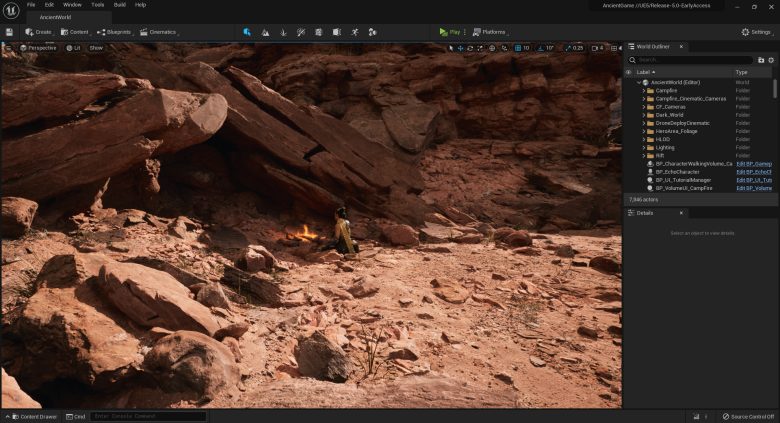Open the Window menu
Screen dimensions: 780x423
[x=72, y=5]
